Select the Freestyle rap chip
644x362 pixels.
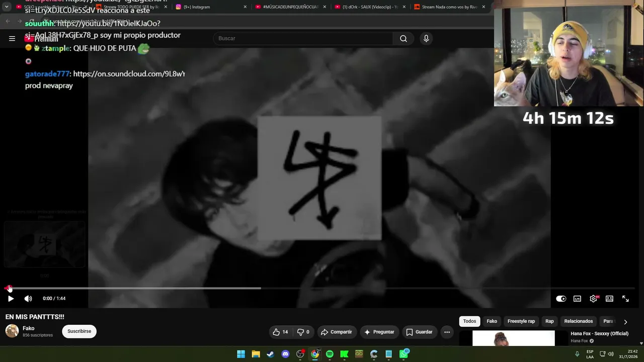tap(521, 321)
